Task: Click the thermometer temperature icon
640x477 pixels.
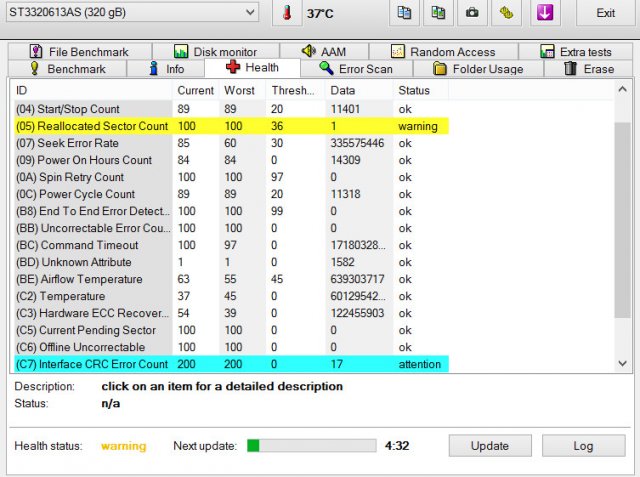Action: [288, 13]
